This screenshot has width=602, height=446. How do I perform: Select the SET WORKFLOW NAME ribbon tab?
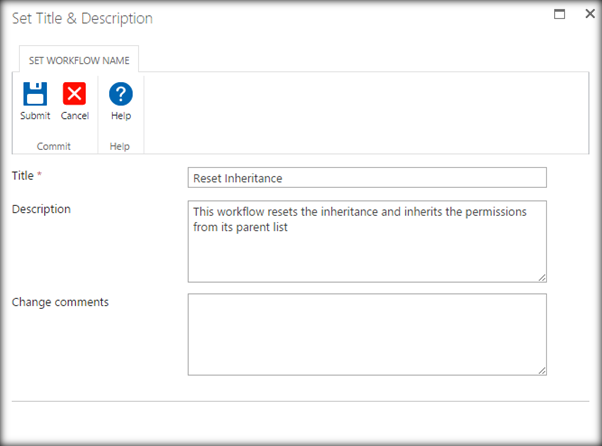(78, 59)
